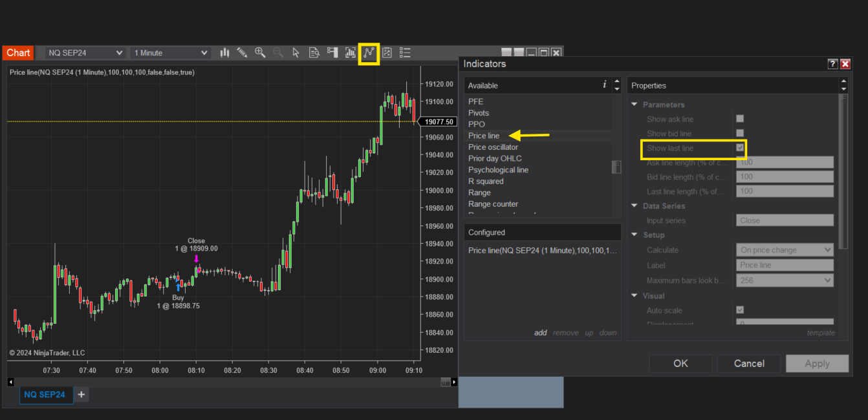Enable the Show bid line checkbox
This screenshot has width=868, height=420.
740,133
